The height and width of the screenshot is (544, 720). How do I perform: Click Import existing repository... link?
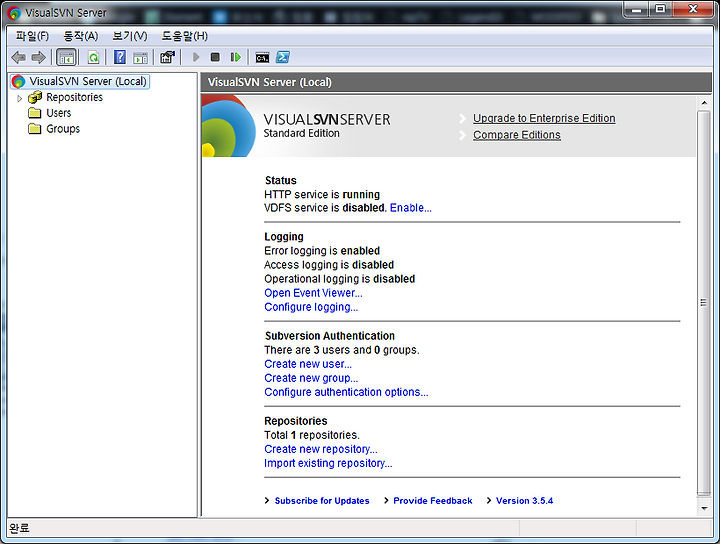tap(328, 463)
